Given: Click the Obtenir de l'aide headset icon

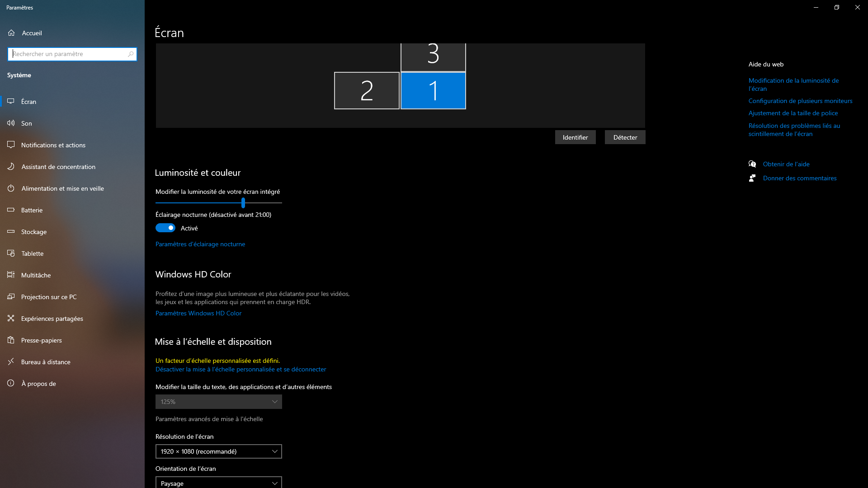Looking at the screenshot, I should coord(752,164).
